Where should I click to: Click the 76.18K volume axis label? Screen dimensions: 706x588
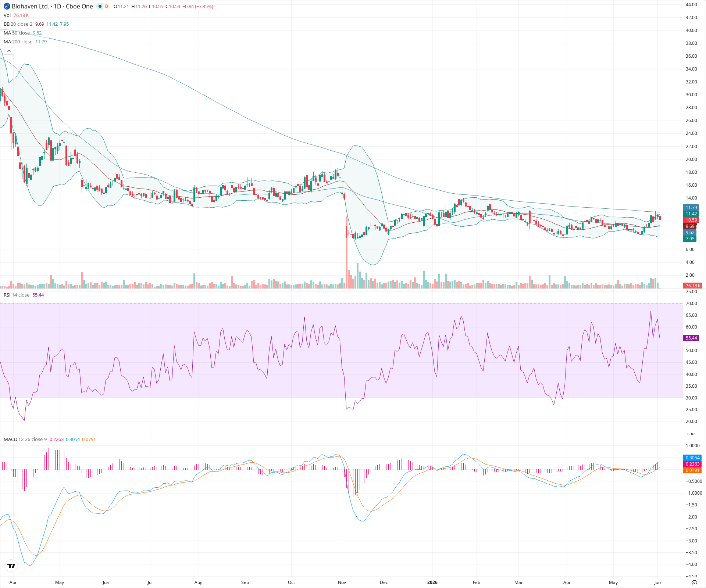(x=693, y=286)
